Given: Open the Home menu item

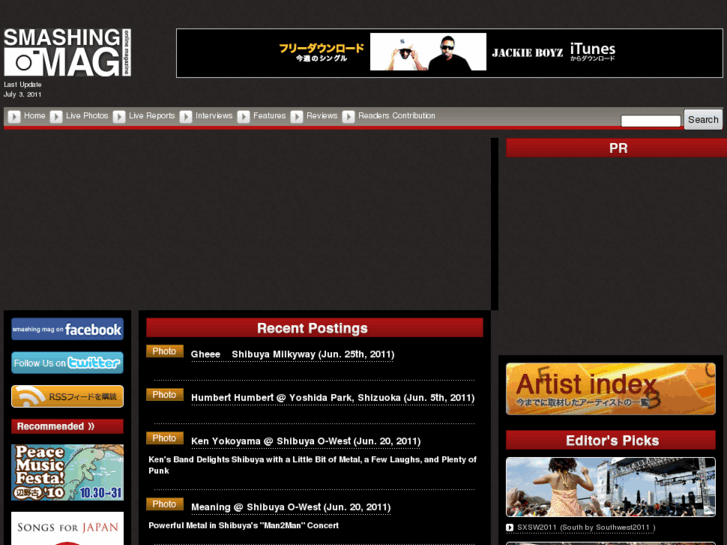Looking at the screenshot, I should coord(35,115).
